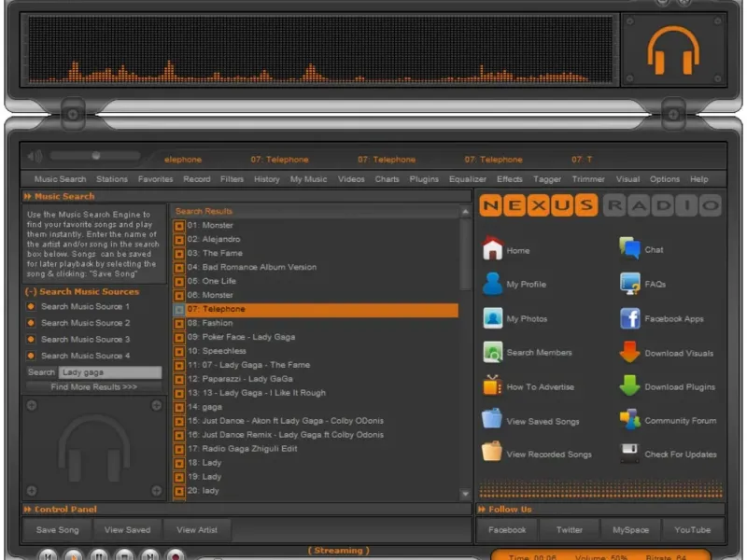This screenshot has width=747, height=560.
Task: Open the Facebook Apps icon
Action: click(x=629, y=318)
